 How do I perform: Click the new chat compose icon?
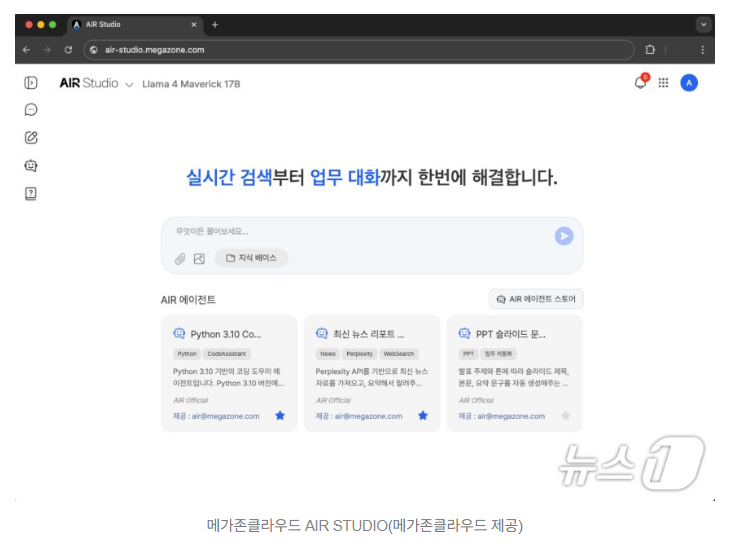[31, 137]
